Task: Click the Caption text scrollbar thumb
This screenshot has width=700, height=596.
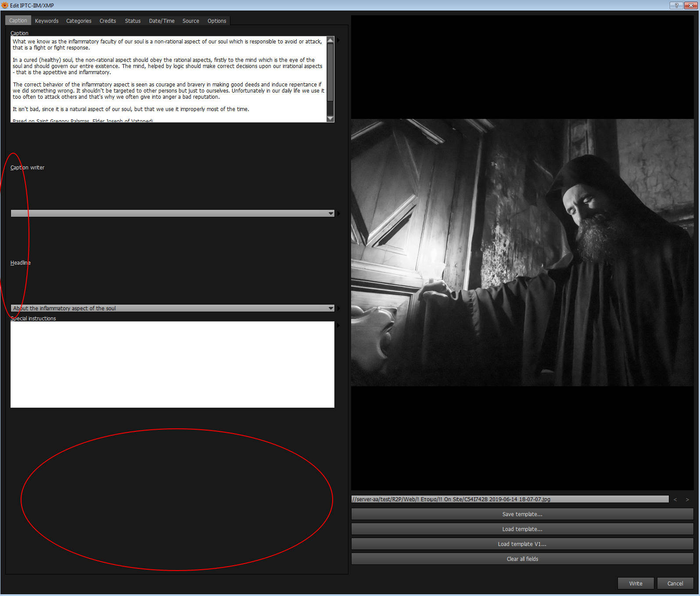Action: [x=330, y=72]
